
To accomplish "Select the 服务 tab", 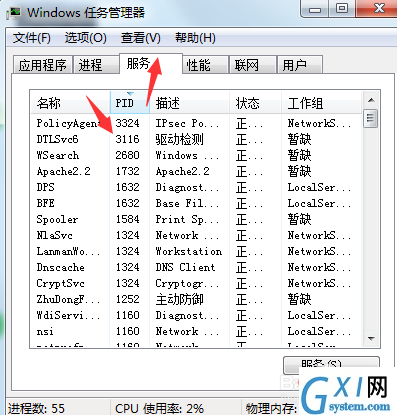I will (x=151, y=63).
